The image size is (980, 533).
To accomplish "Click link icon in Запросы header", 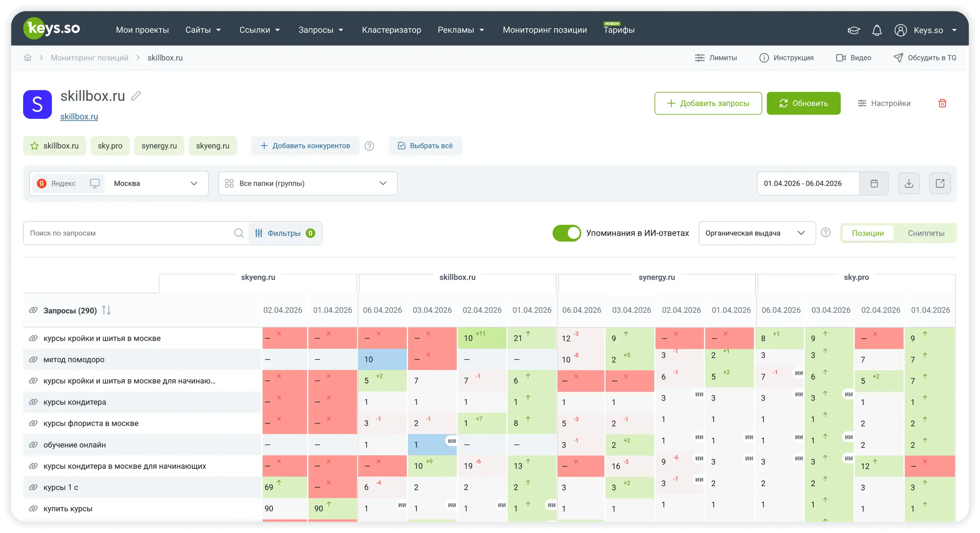I will pyautogui.click(x=33, y=310).
